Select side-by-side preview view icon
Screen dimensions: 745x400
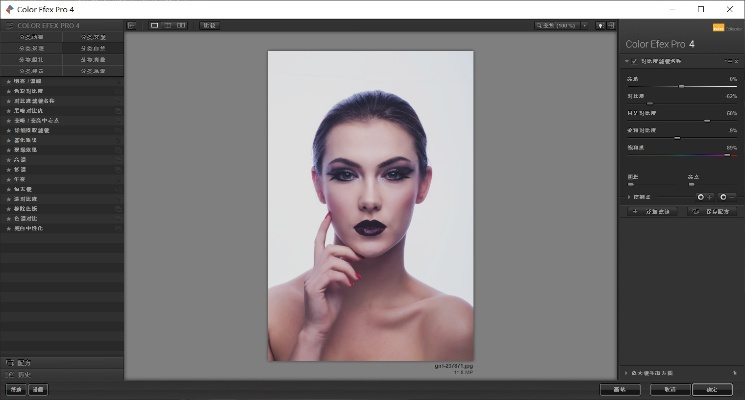(x=180, y=24)
